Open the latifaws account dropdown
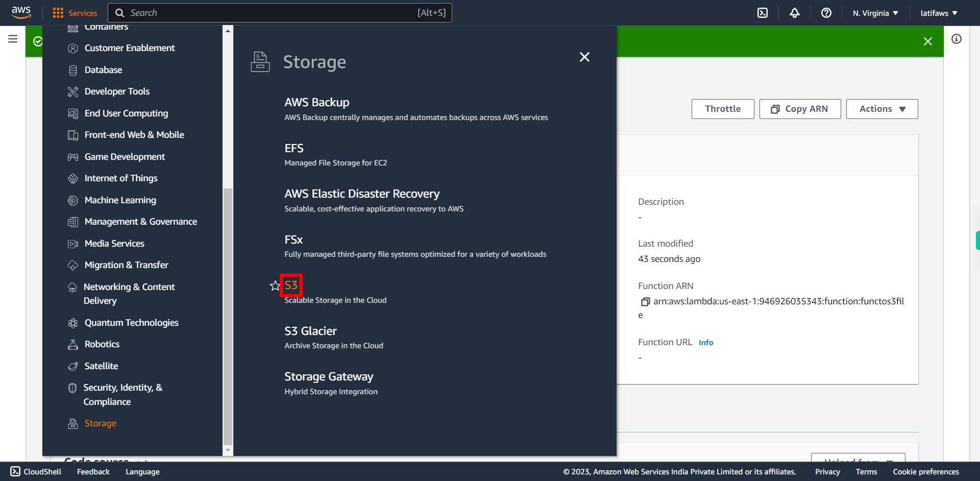 click(939, 13)
